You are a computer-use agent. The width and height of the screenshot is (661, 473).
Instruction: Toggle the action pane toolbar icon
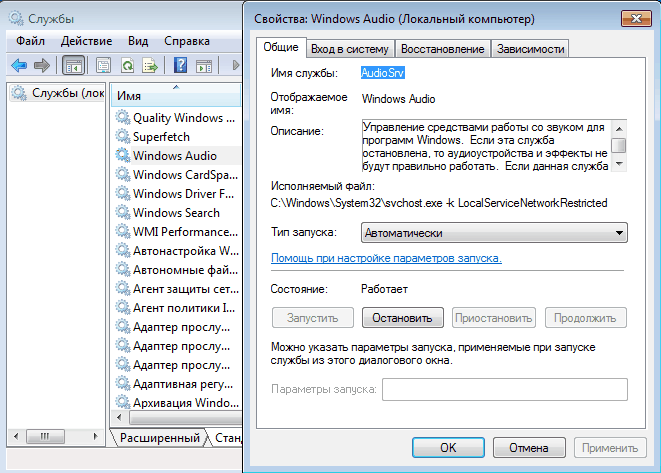click(x=204, y=65)
